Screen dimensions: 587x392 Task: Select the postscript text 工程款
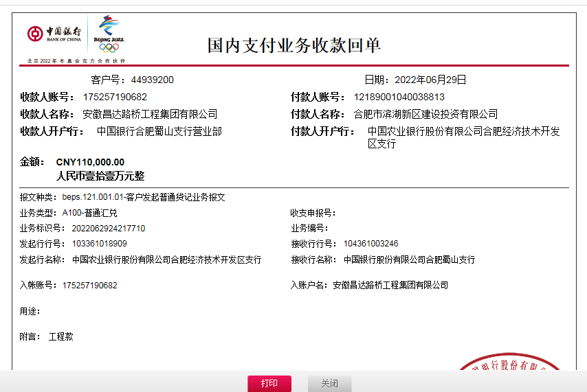61,337
